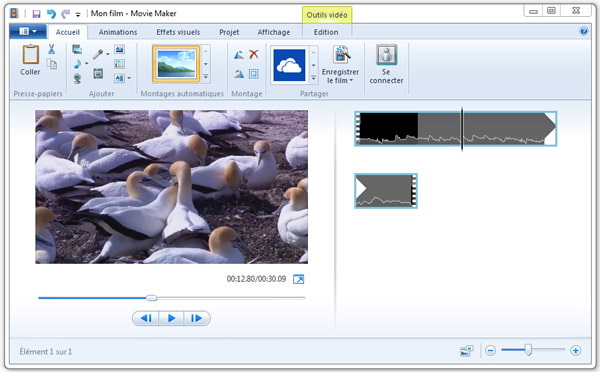Image resolution: width=600 pixels, height=372 pixels.
Task: Click the zoom time scale slider handle
Action: pyautogui.click(x=528, y=349)
